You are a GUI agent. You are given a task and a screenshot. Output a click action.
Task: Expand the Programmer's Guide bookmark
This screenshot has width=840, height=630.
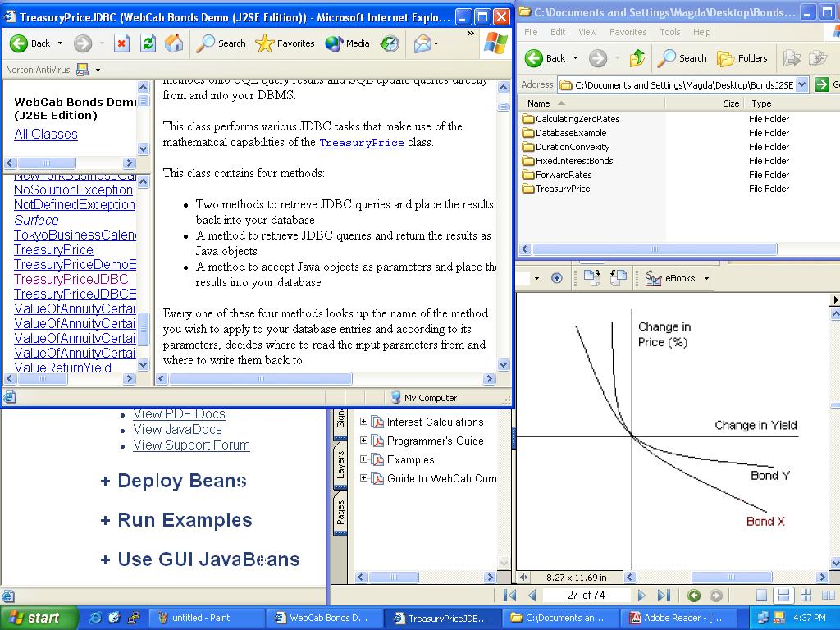363,441
